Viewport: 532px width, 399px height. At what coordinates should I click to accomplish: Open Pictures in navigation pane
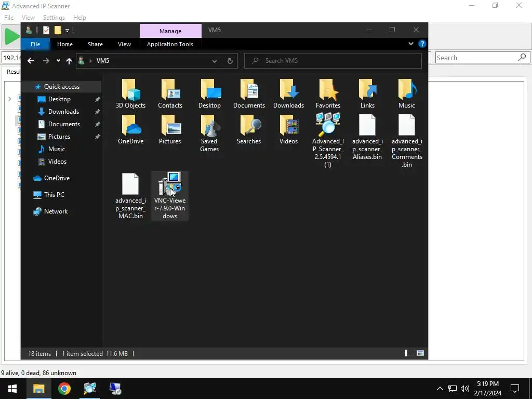[x=59, y=137]
